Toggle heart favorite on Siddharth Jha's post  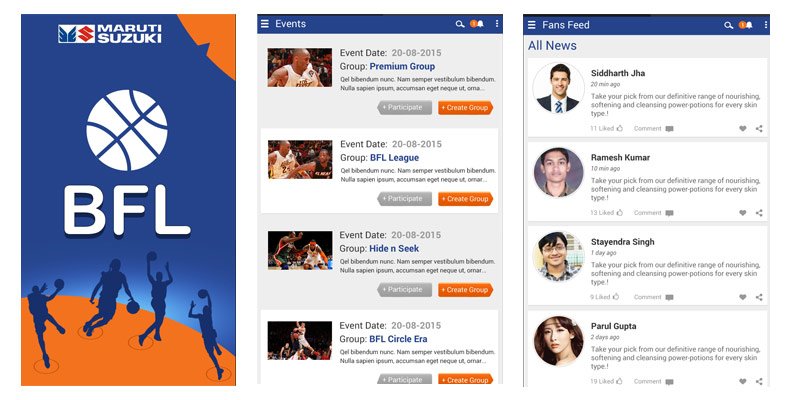(x=743, y=129)
